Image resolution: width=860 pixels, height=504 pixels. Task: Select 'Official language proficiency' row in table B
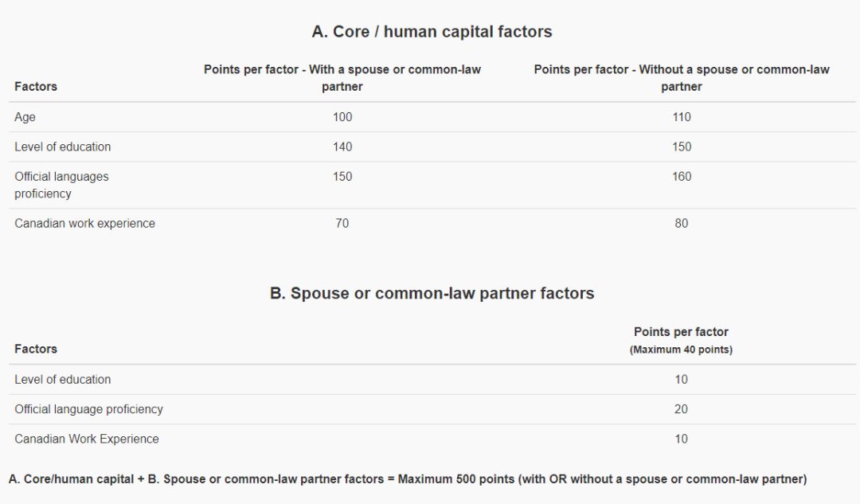pyautogui.click(x=88, y=409)
